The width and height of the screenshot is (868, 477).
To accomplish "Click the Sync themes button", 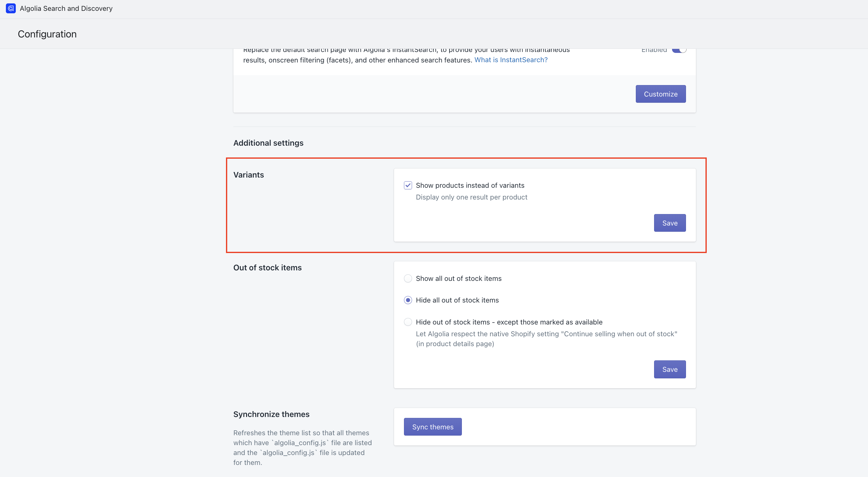I will click(433, 427).
